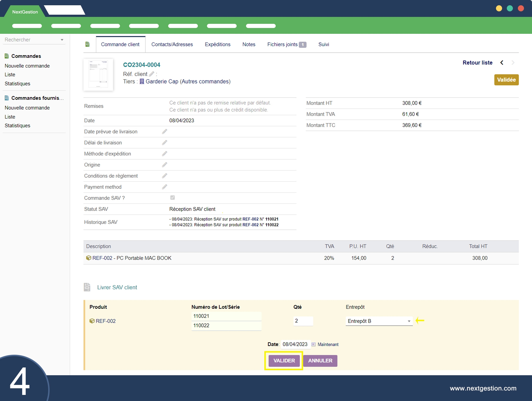532x401 pixels.
Task: Open the Garderie Cap third-party link
Action: [162, 81]
